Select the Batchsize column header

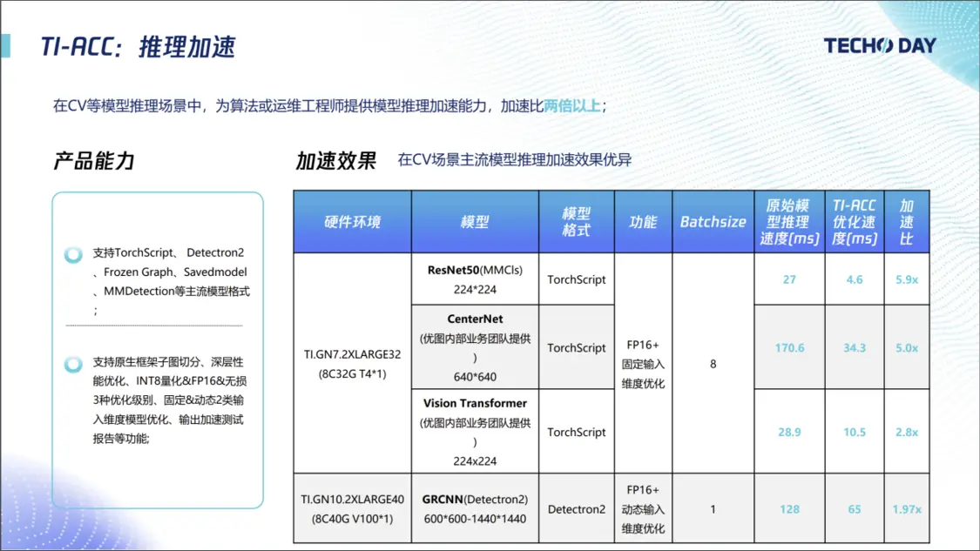pyautogui.click(x=713, y=222)
